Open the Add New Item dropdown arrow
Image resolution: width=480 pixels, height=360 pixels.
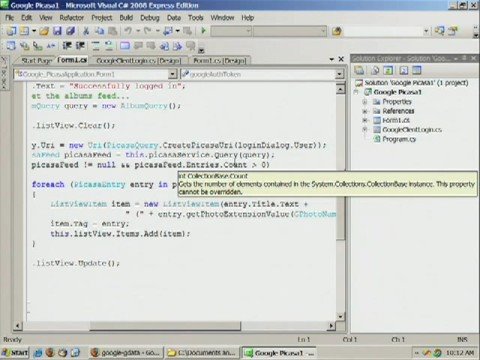pyautogui.click(x=34, y=31)
